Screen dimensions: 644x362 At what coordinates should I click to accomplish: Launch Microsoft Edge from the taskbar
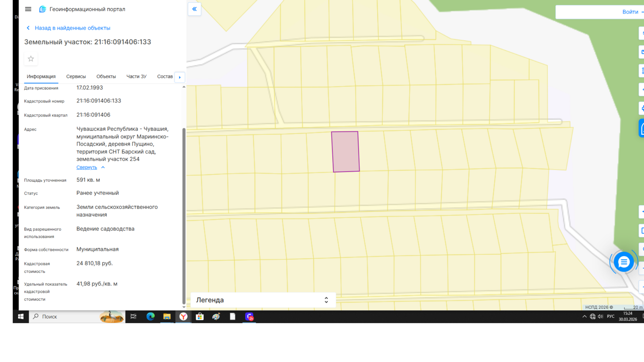[150, 317]
